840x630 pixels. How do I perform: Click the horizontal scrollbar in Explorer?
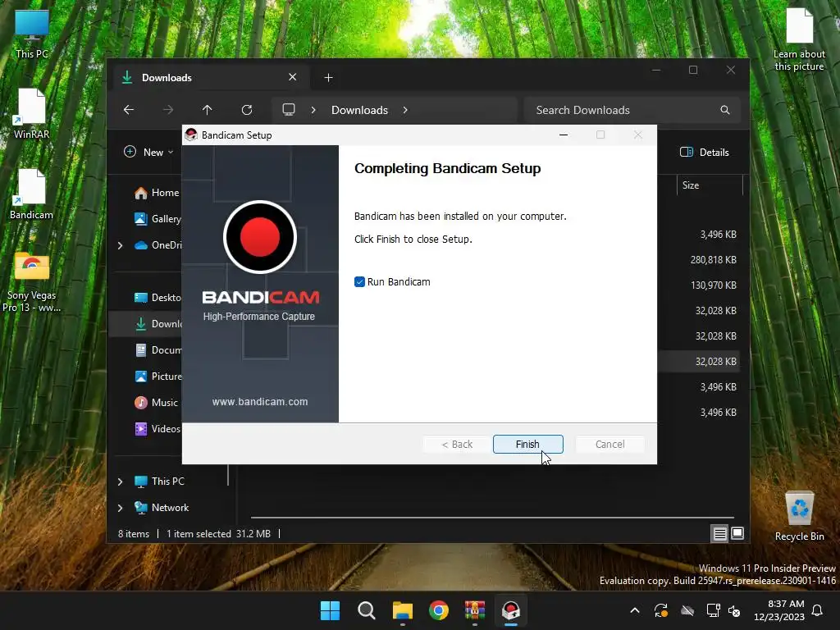492,518
